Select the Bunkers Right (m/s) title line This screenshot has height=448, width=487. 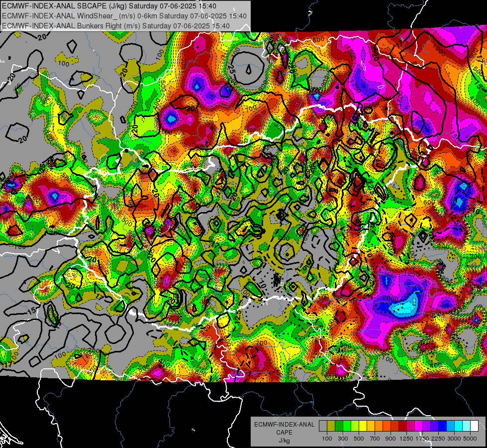tap(116, 26)
